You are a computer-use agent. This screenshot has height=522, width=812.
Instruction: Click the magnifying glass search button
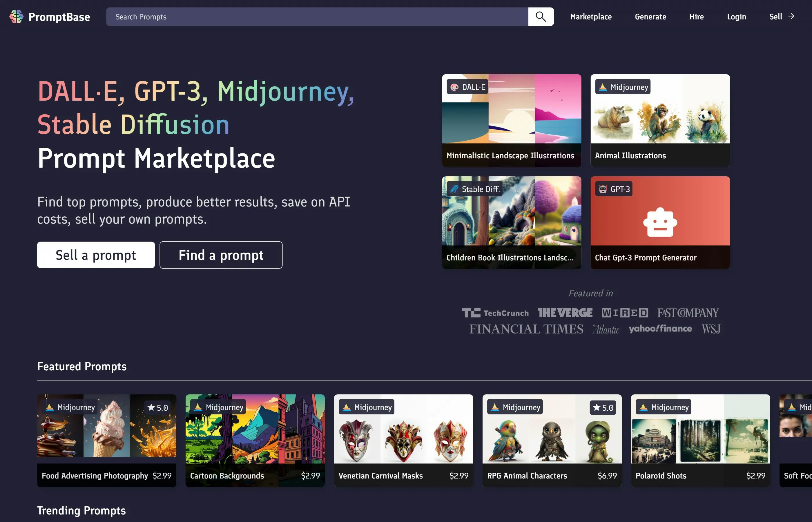(x=541, y=17)
